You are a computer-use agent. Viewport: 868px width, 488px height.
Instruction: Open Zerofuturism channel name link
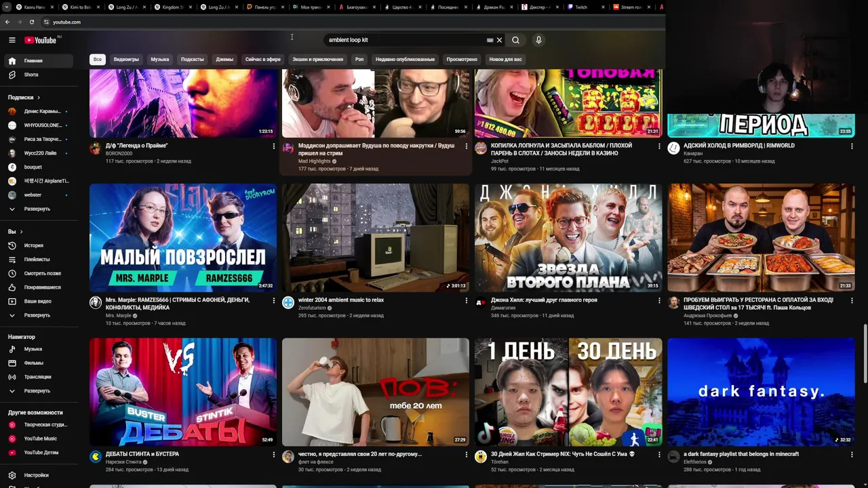point(312,308)
